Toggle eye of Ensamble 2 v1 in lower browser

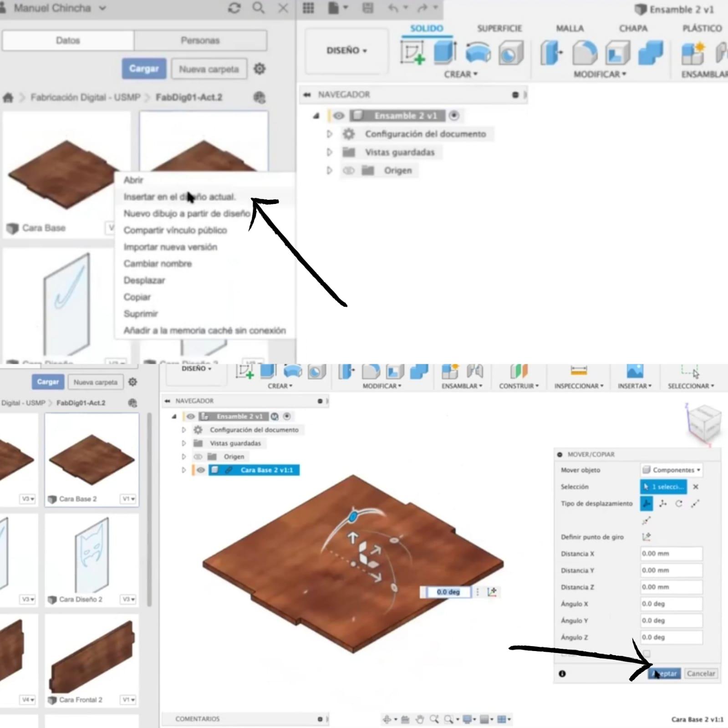tap(190, 417)
